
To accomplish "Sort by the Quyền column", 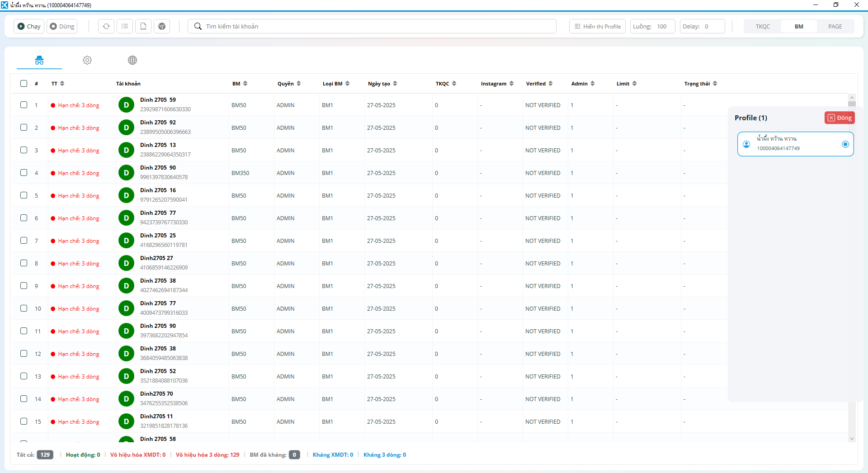I will (x=289, y=84).
